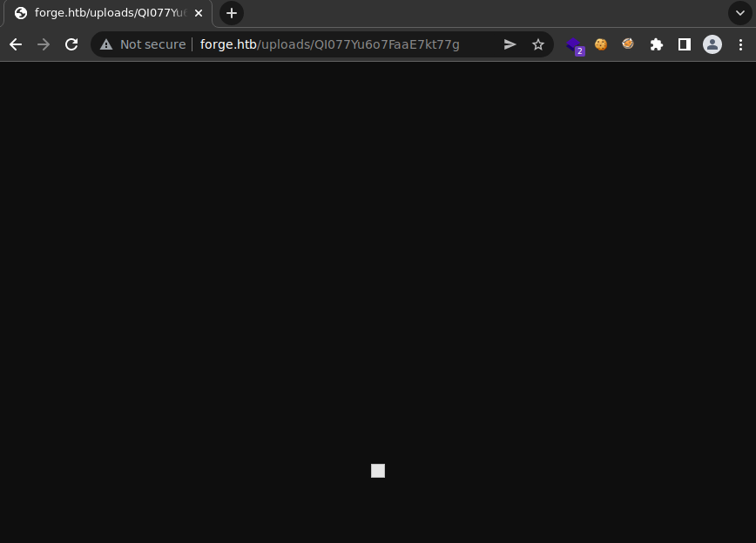The width and height of the screenshot is (756, 543).
Task: Click the browser back arrow
Action: tap(16, 44)
